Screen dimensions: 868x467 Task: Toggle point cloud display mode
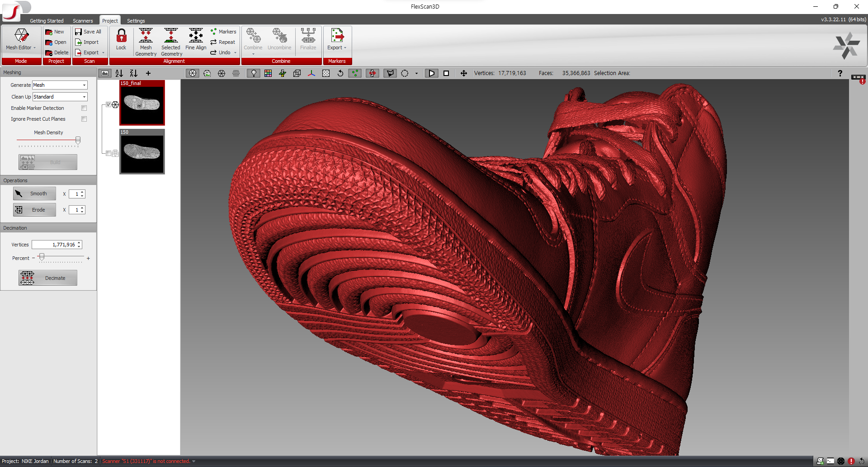tap(236, 73)
